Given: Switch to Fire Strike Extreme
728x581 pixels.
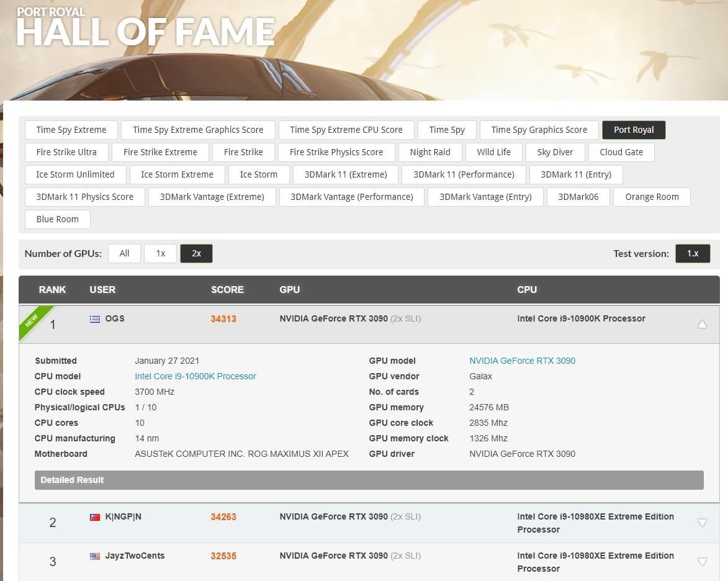Looking at the screenshot, I should (x=160, y=152).
